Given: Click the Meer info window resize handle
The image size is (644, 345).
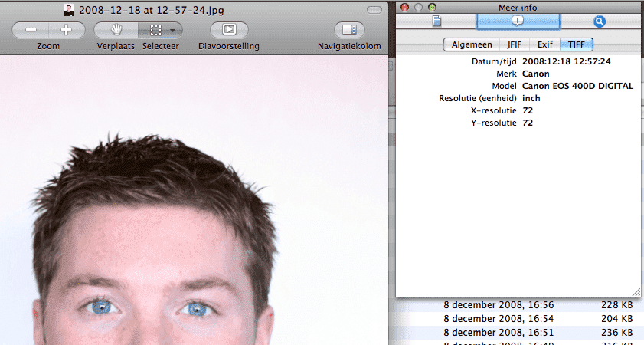Looking at the screenshot, I should click(635, 291).
